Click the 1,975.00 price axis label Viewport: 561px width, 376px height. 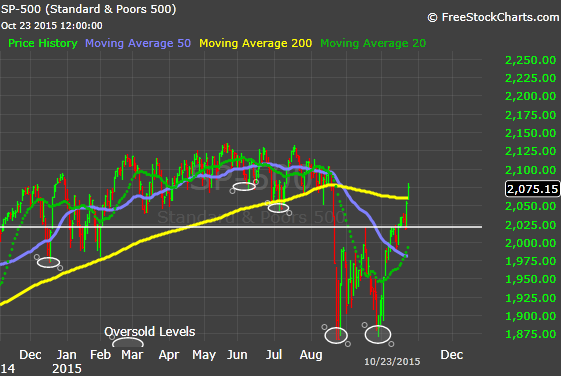(x=530, y=261)
